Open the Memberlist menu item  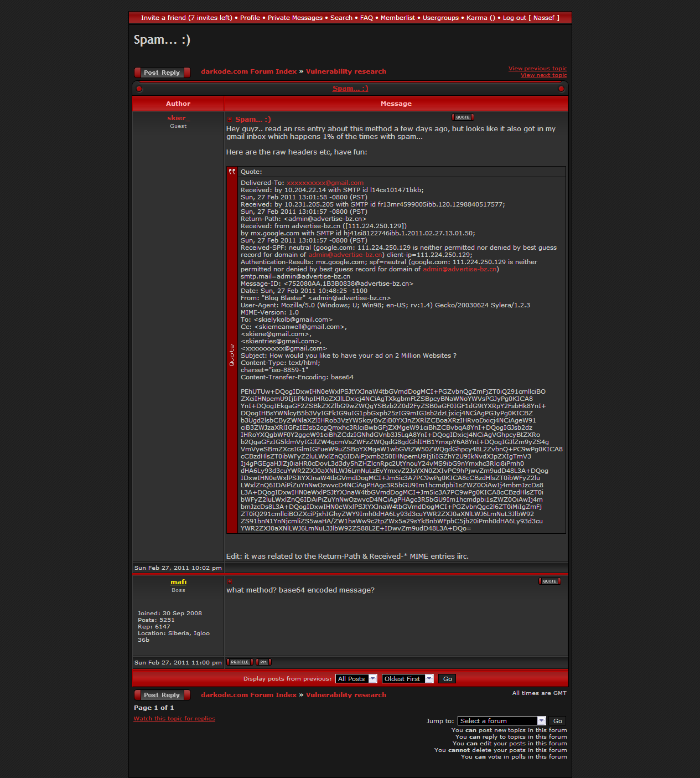(397, 18)
